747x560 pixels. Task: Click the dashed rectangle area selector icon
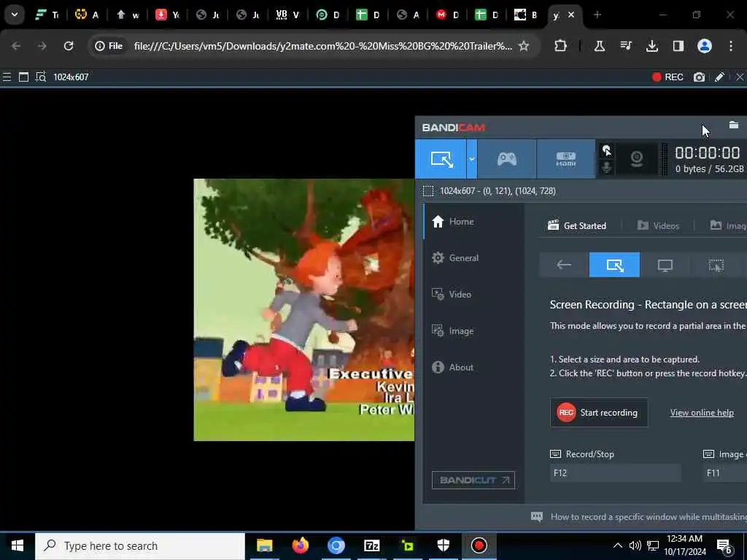pos(427,191)
